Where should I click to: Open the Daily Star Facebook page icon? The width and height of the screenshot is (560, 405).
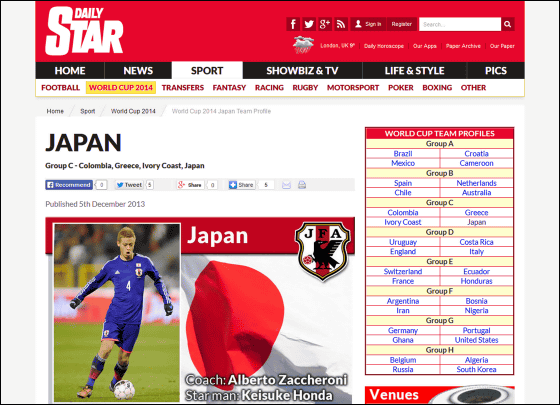point(293,24)
